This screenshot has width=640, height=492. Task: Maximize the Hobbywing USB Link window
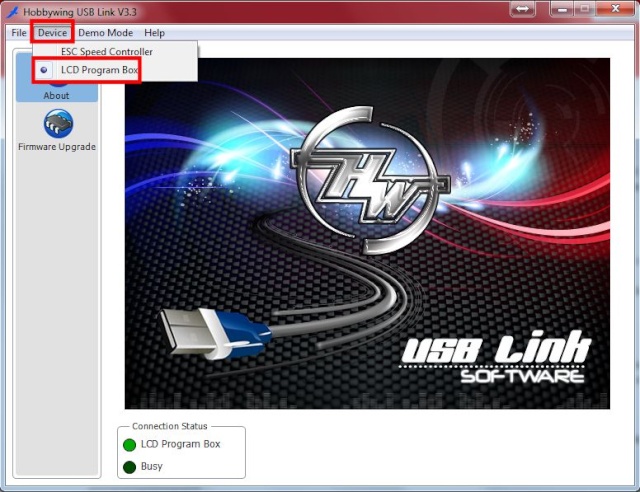pyautogui.click(x=585, y=9)
